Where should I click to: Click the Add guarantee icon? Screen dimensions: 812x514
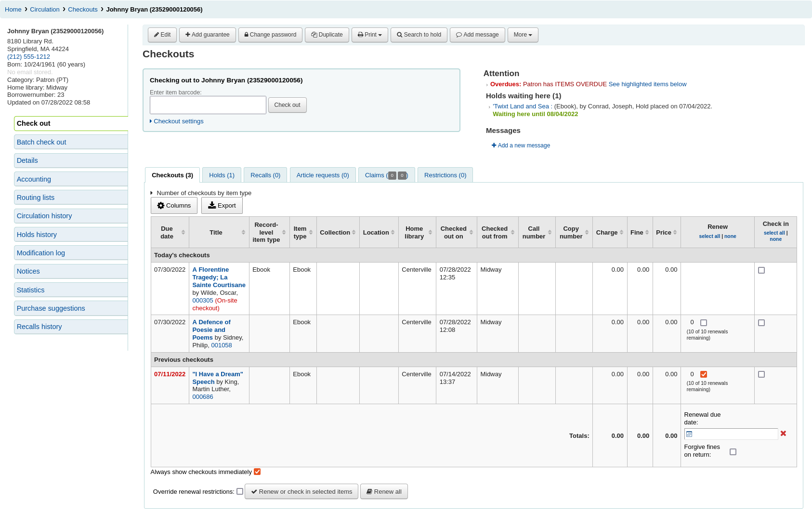pos(187,35)
